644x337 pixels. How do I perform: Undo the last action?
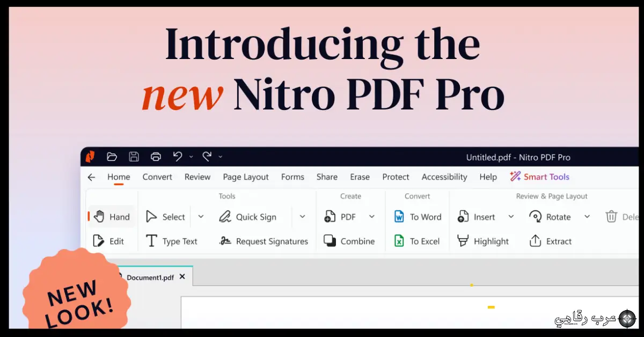[178, 157]
